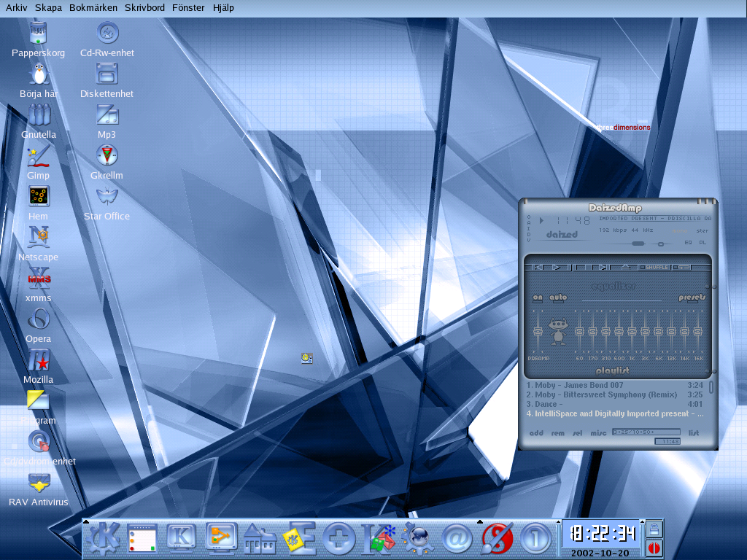The height and width of the screenshot is (560, 747).
Task: Toggle equalizer 'auto' button
Action: pos(558,297)
